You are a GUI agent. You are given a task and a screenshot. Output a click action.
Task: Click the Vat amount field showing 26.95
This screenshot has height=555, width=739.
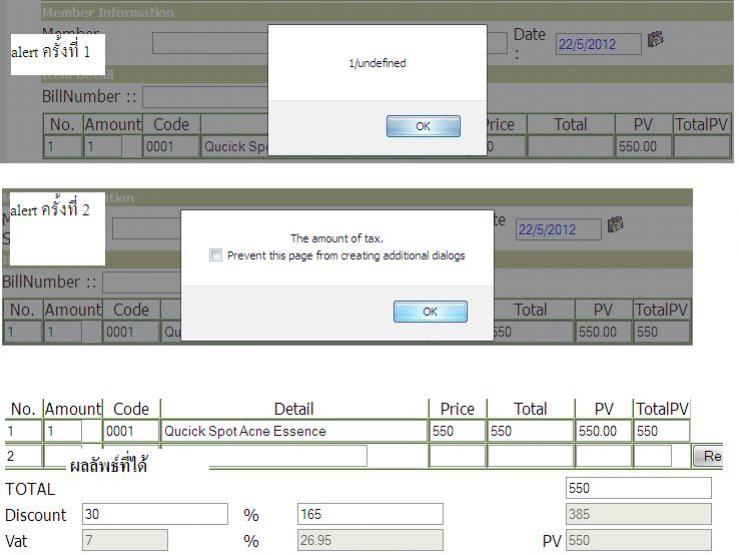[x=370, y=540]
